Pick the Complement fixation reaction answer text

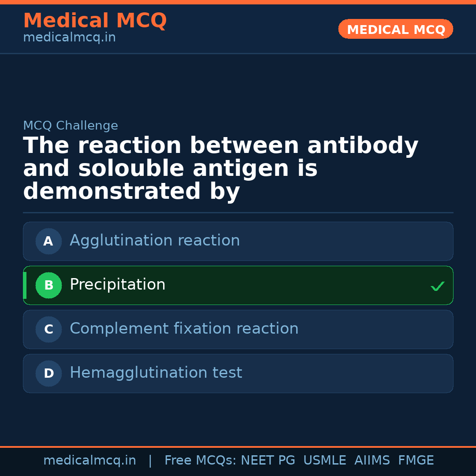184,329
